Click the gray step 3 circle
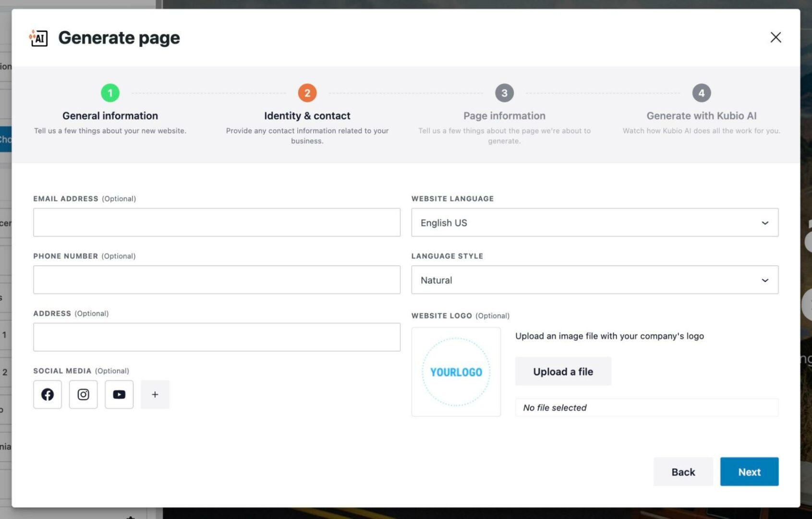This screenshot has height=519, width=812. 504,93
